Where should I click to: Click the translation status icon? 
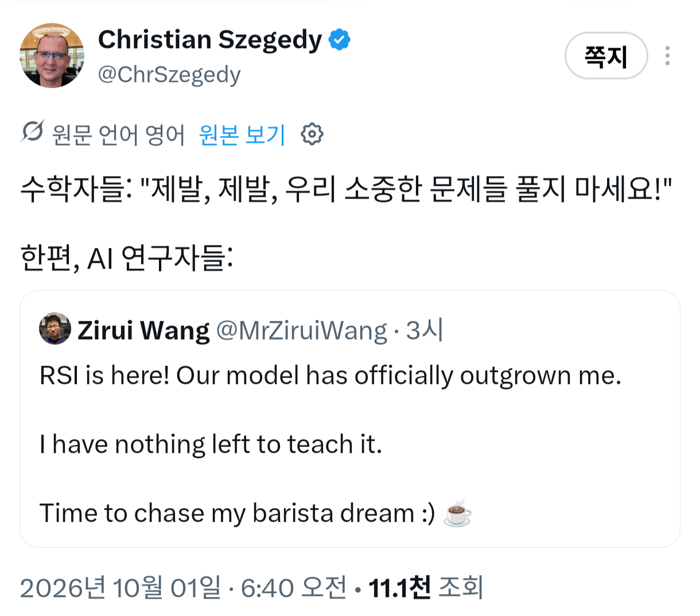32,132
